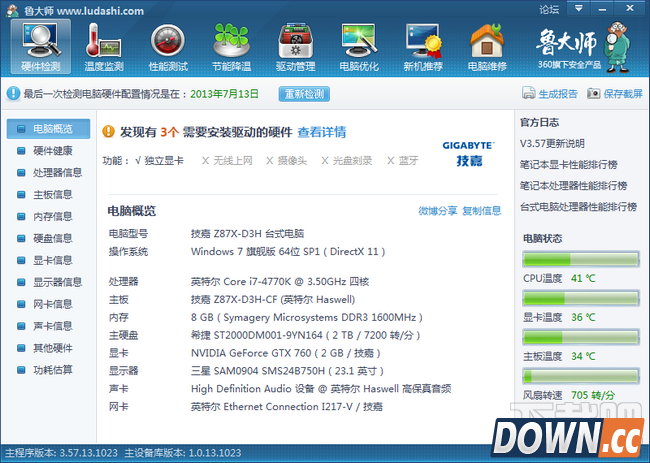
Task: Click the GIGABYTE 技嘉 brand logo
Action: pyautogui.click(x=468, y=153)
